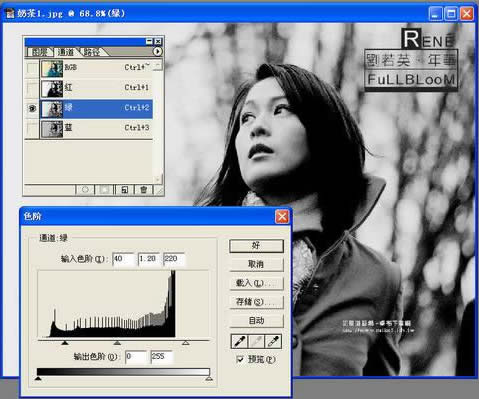Click the 取消 (Cancel) button

[x=256, y=264]
